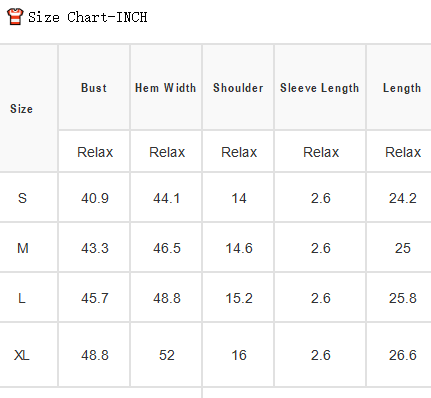
Task: Click the Sleeve Length column header
Action: [320, 88]
